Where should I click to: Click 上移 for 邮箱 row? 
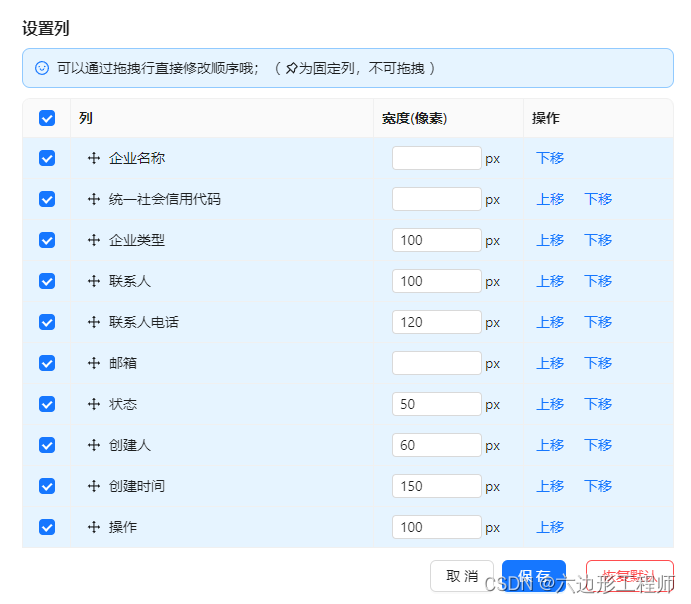(550, 363)
